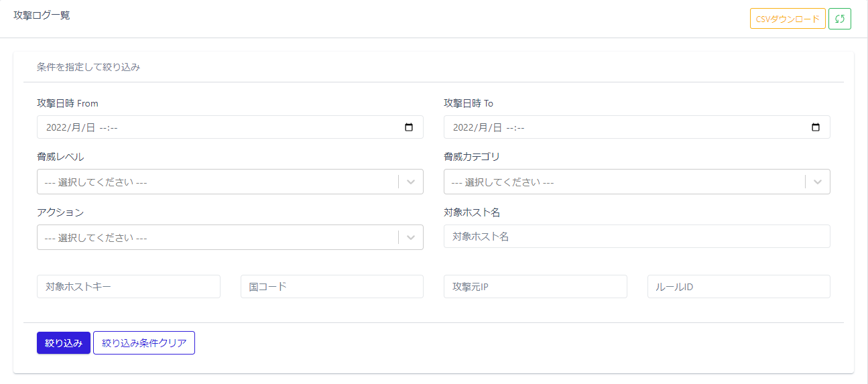Click 絞り込み条件クリア to reset filters
This screenshot has width=868, height=384.
tap(144, 343)
